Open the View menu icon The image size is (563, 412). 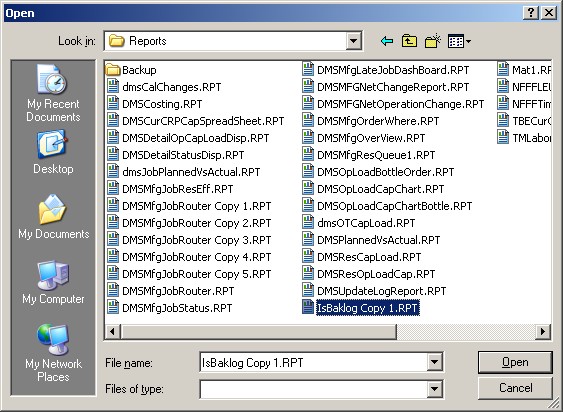point(459,41)
